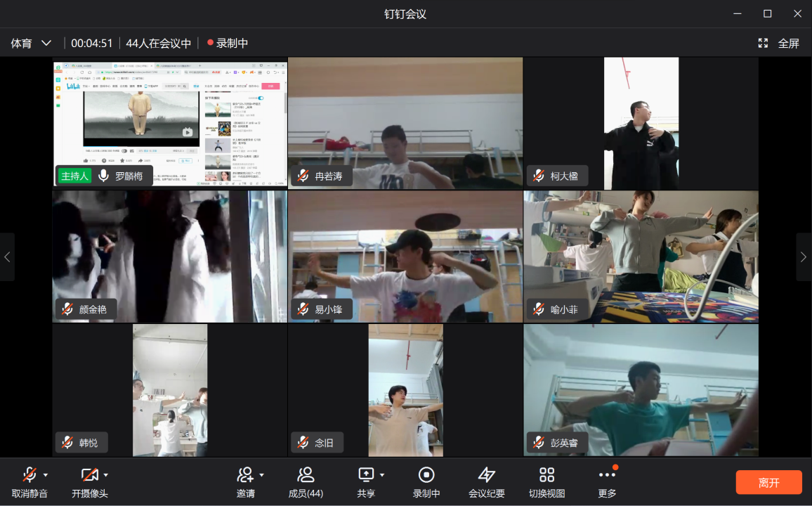This screenshot has height=506, width=812.
Task: Open the 更多 more options icon
Action: (x=607, y=475)
